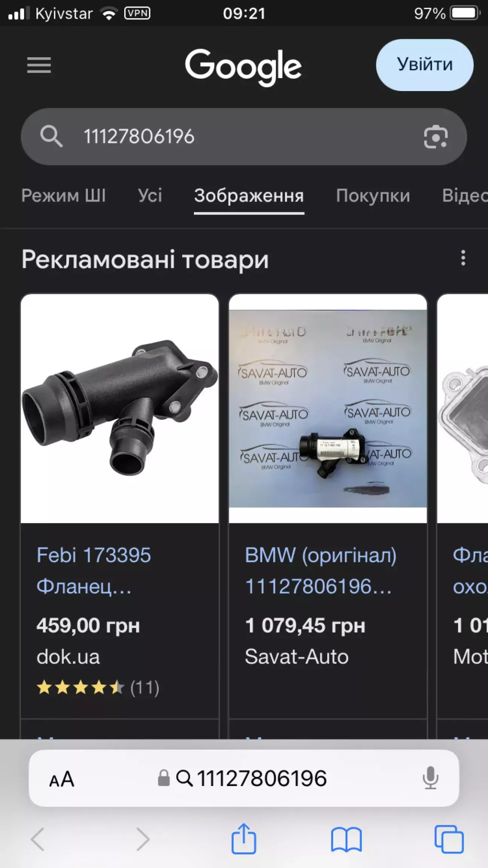Click the Google search query field
Image resolution: width=488 pixels, height=868 pixels.
pos(244,137)
